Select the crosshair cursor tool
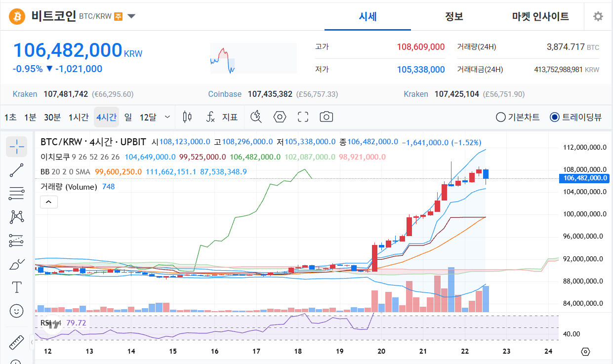Viewport: 613px width, 364px height. point(17,146)
